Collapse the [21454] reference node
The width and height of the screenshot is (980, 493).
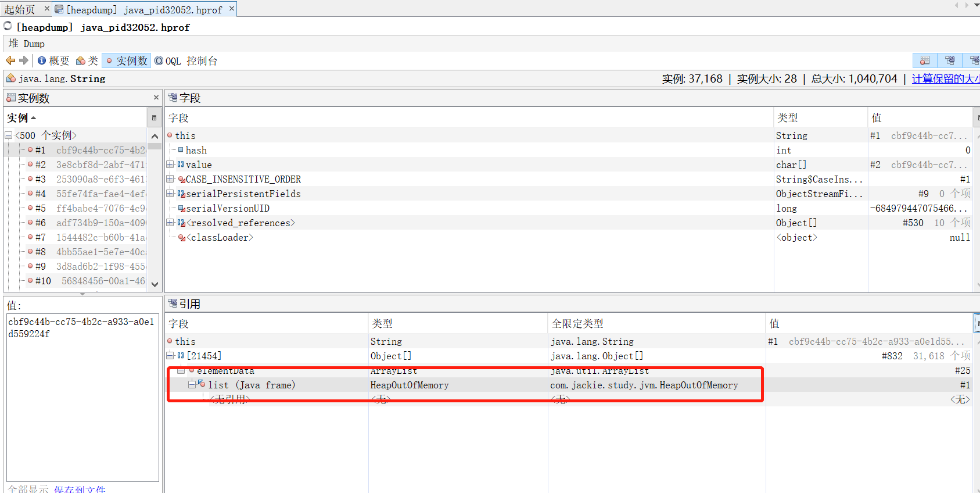170,356
